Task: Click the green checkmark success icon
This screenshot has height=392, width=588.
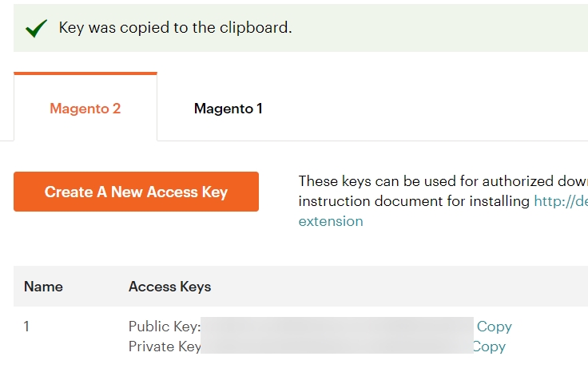Action: click(x=36, y=28)
